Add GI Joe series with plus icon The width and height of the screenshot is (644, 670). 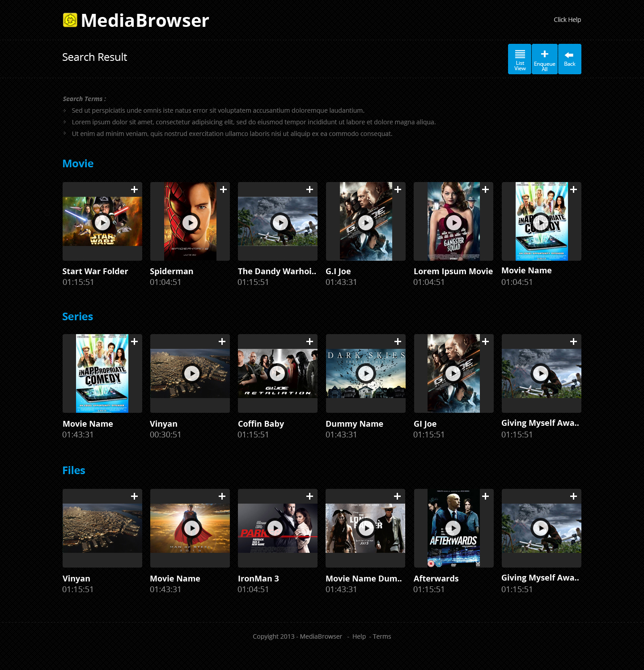coord(485,342)
